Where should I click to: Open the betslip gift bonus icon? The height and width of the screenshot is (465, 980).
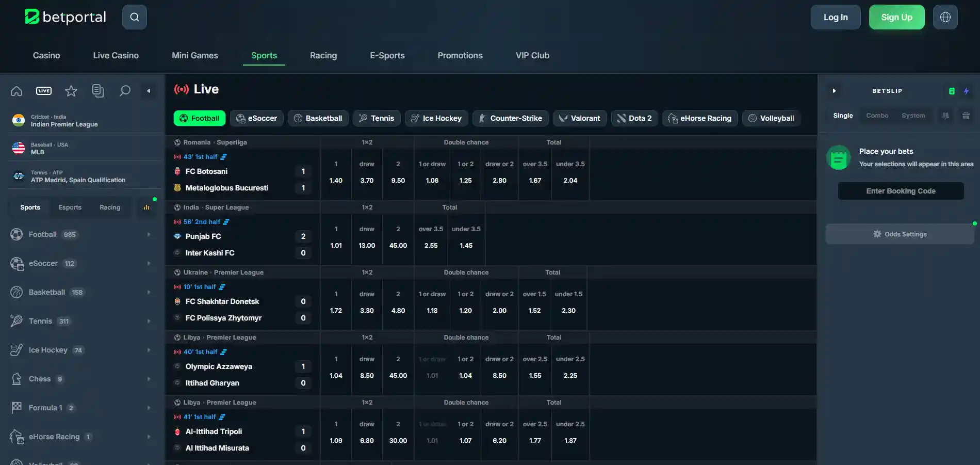click(966, 116)
